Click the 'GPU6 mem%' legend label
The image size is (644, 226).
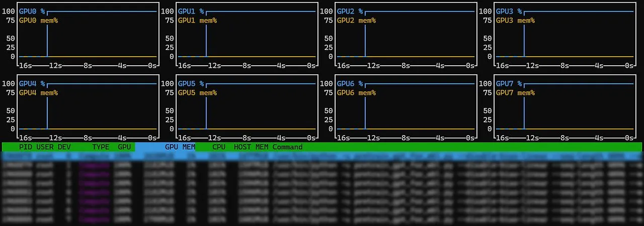(356, 93)
